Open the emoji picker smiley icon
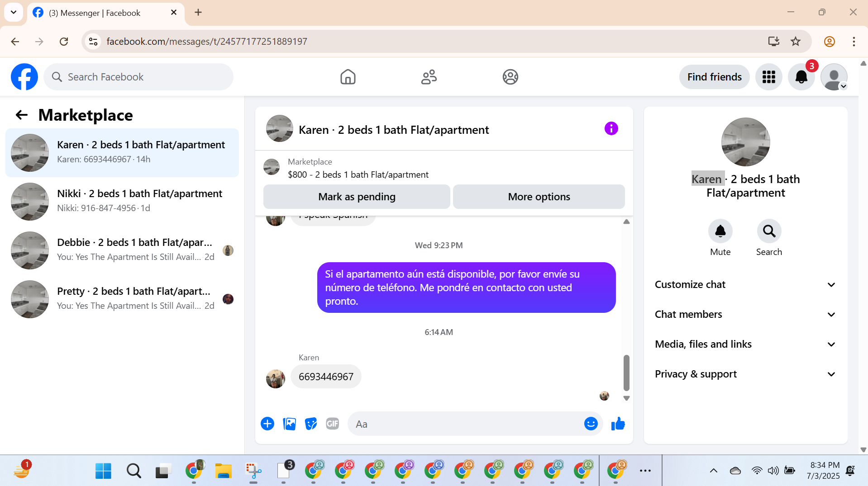Image resolution: width=868 pixels, height=486 pixels. pos(591,424)
